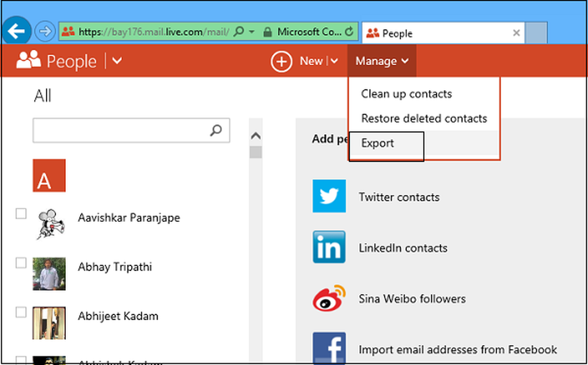Click the All contacts heading
This screenshot has height=365, width=588.
(x=43, y=96)
